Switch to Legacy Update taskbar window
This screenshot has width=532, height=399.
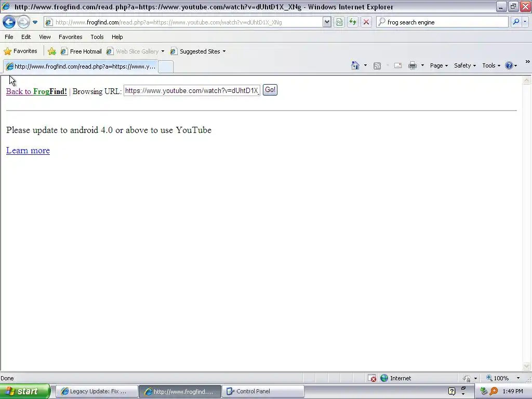(97, 392)
